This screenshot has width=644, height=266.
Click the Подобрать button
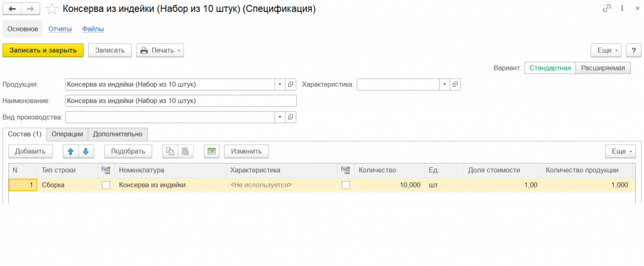click(128, 151)
